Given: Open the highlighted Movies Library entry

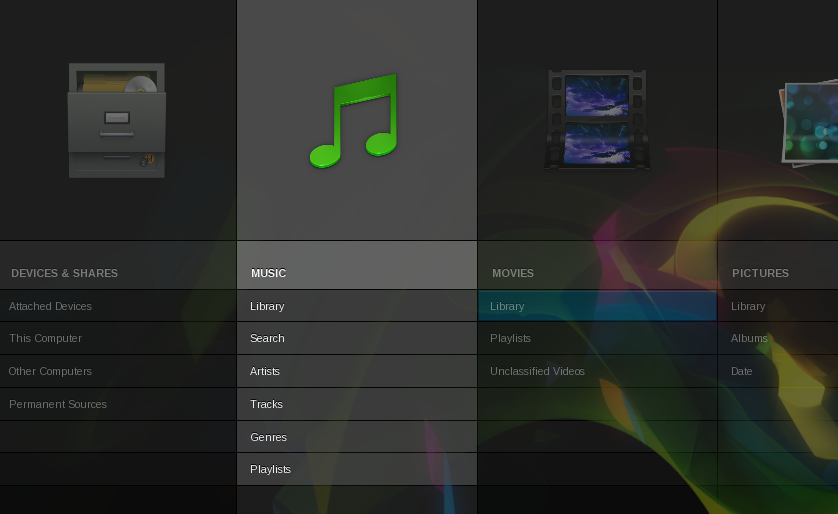Looking at the screenshot, I should [x=598, y=306].
